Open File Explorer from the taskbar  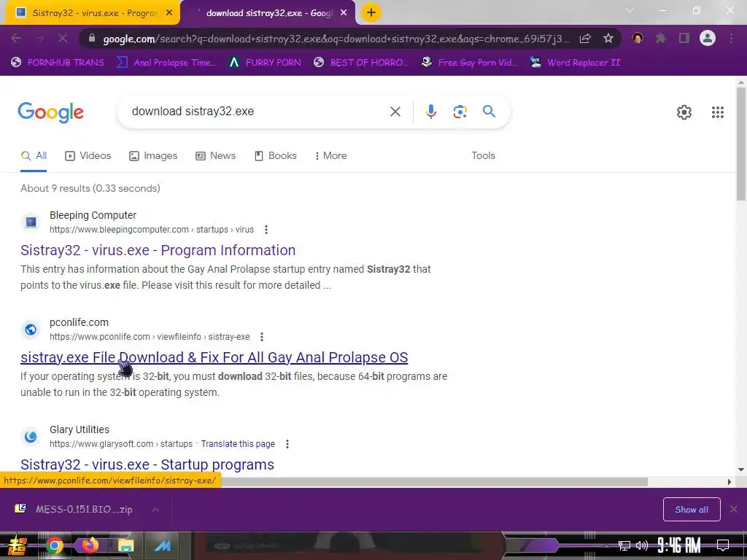click(x=125, y=545)
